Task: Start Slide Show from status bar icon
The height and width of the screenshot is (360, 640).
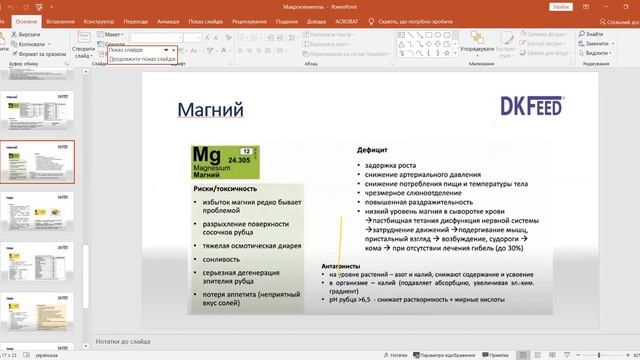Action: tap(567, 355)
